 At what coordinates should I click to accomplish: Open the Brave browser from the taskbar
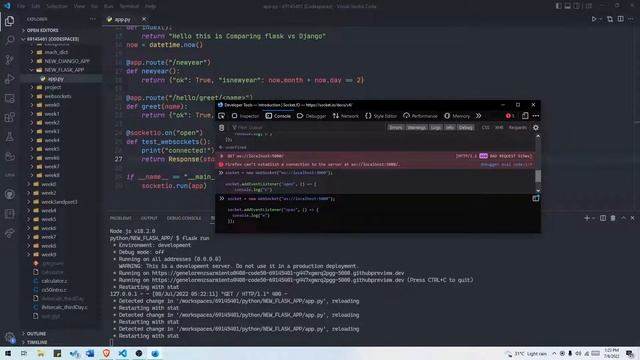(x=106, y=353)
